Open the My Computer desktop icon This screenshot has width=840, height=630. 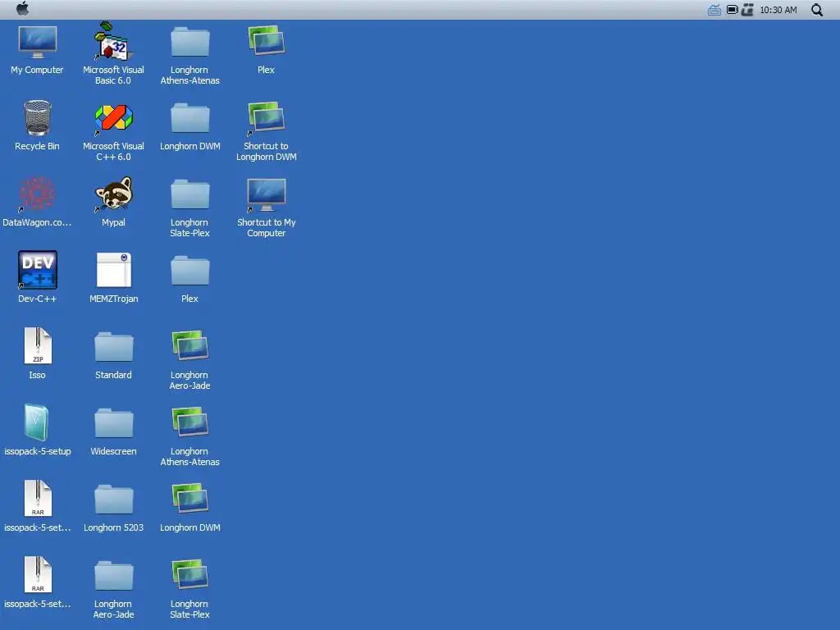click(37, 43)
